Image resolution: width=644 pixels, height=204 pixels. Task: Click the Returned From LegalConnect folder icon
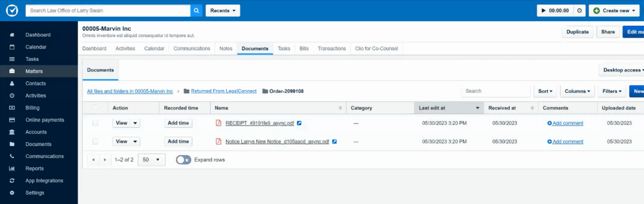click(x=186, y=91)
